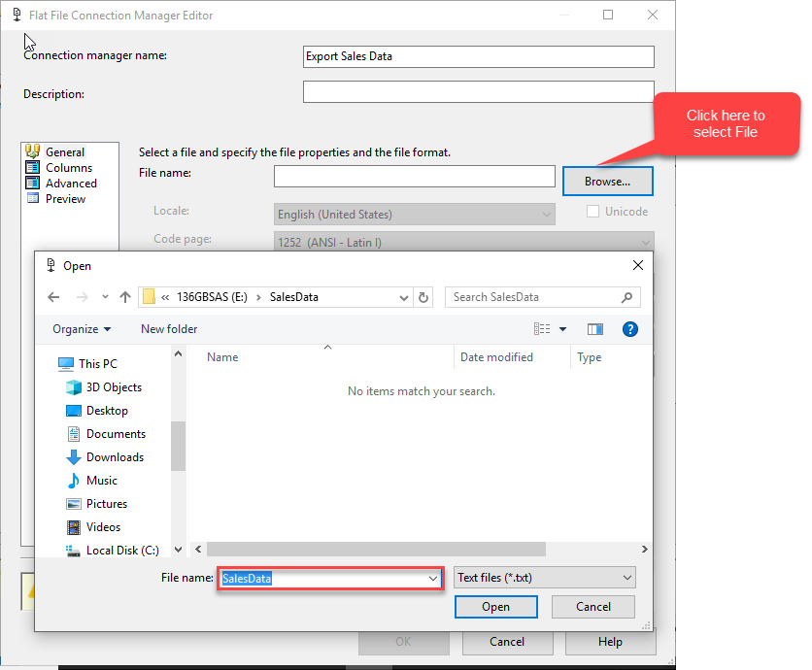Go up one folder level
812x670 pixels.
[x=124, y=297]
